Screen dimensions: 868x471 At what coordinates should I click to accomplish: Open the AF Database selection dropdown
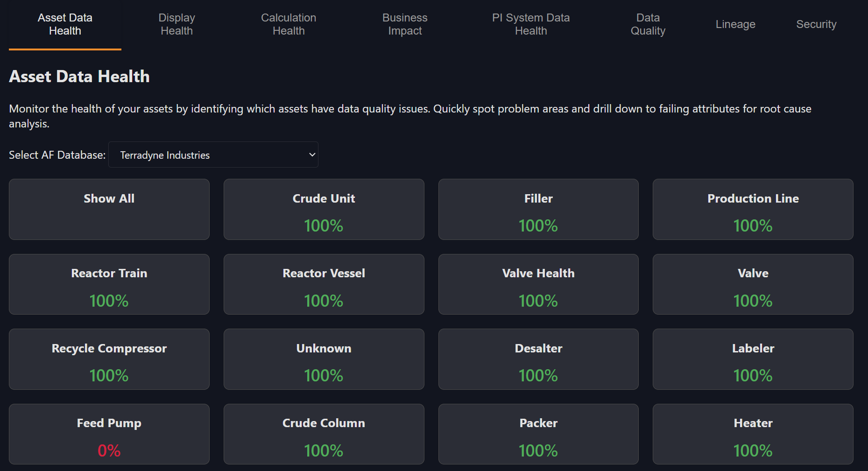[213, 155]
